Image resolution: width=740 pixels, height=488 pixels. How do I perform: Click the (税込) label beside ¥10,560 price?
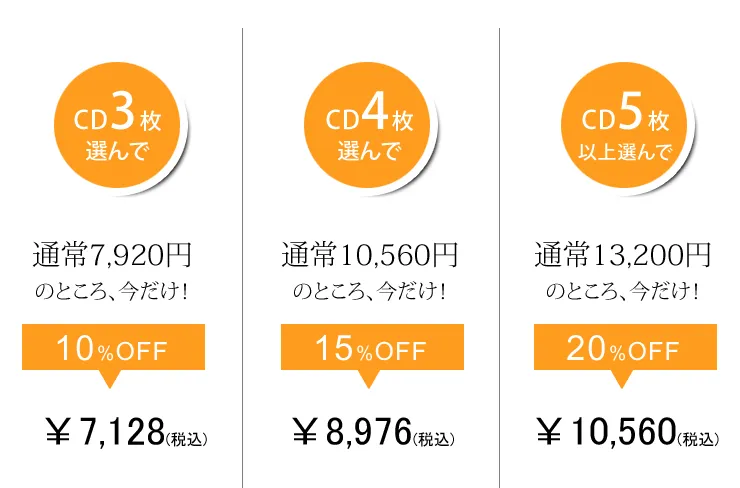[x=698, y=439]
